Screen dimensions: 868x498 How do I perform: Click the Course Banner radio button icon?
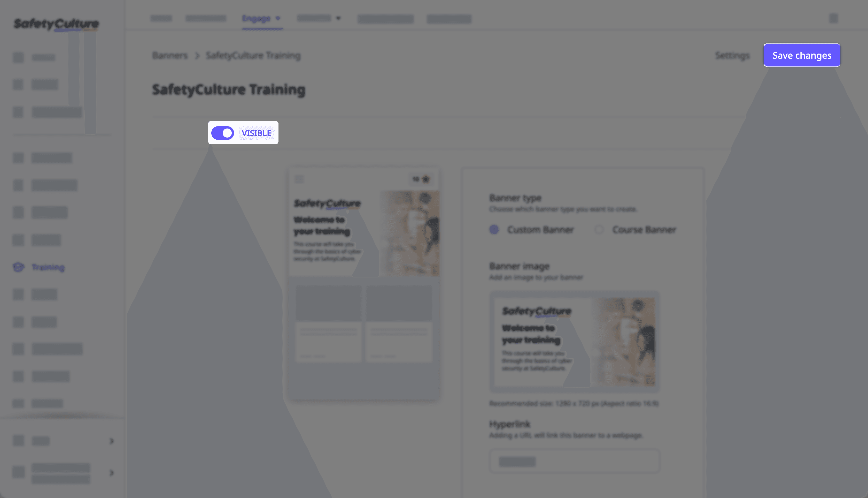[x=599, y=230]
